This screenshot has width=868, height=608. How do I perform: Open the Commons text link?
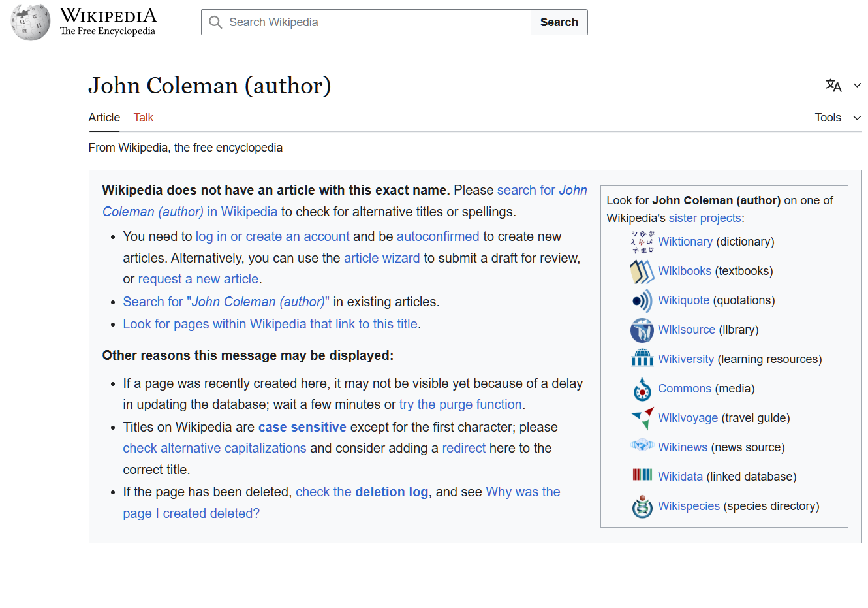(685, 389)
